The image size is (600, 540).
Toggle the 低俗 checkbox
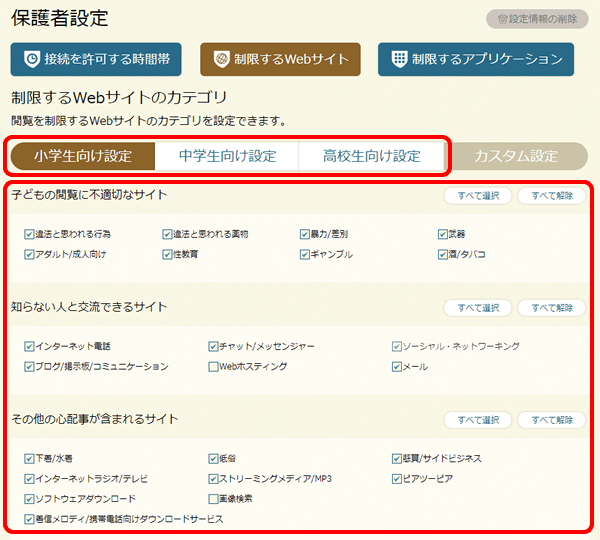213,458
